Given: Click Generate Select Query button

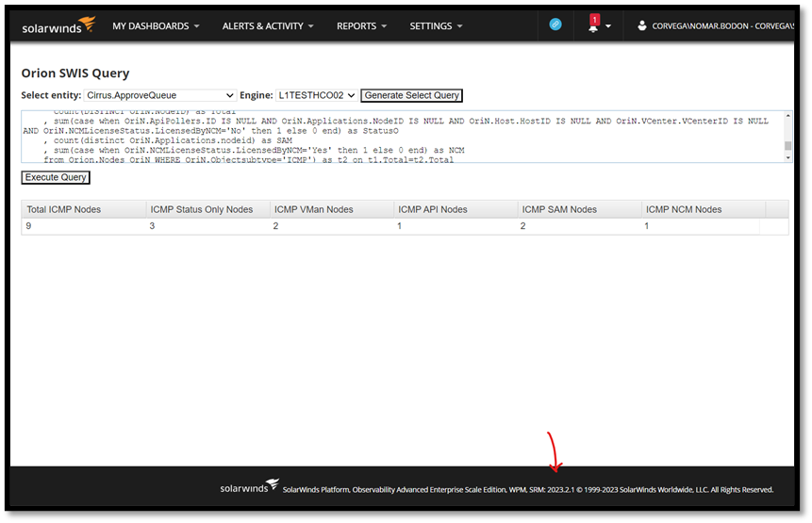Looking at the screenshot, I should point(412,95).
